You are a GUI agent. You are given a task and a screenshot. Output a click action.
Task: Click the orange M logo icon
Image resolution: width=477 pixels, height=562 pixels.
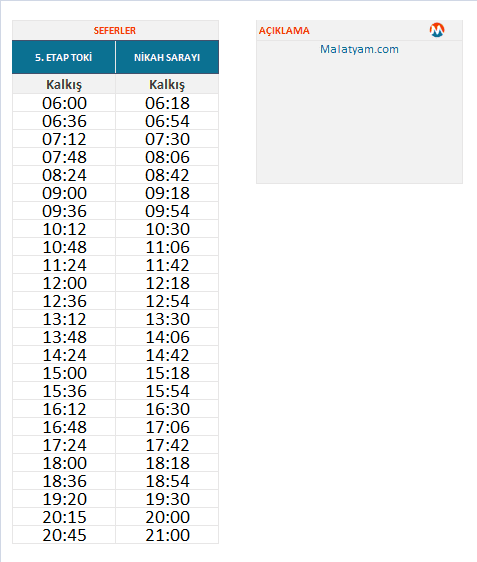coord(437,30)
